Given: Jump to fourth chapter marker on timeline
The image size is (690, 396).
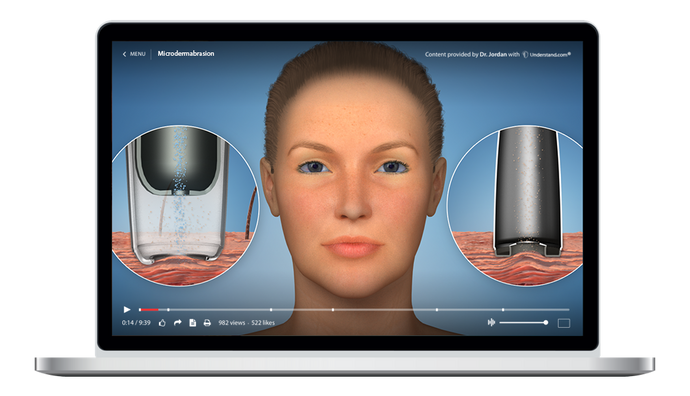Looking at the screenshot, I should tap(437, 310).
